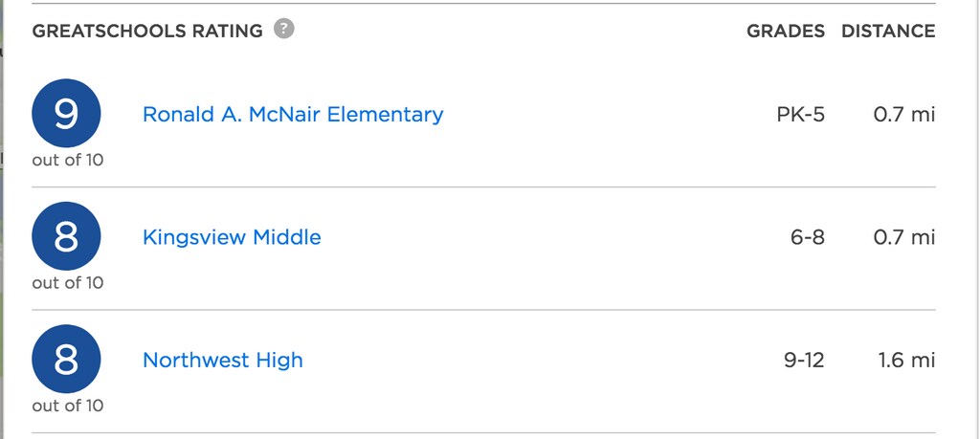The height and width of the screenshot is (439, 980).
Task: Click the 6-8 grades value for Kingsview
Action: [808, 237]
